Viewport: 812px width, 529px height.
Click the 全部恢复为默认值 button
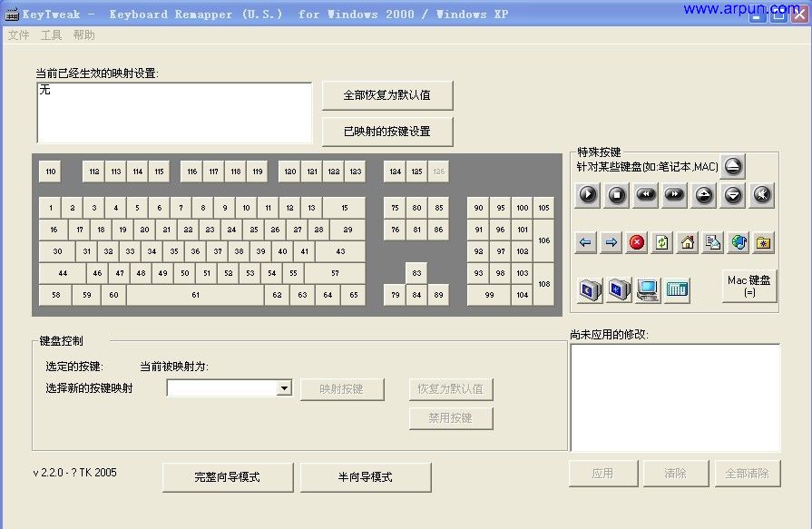click(387, 94)
